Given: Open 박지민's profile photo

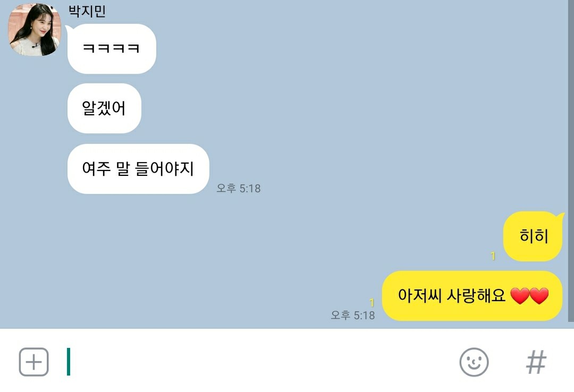Looking at the screenshot, I should click(x=35, y=29).
